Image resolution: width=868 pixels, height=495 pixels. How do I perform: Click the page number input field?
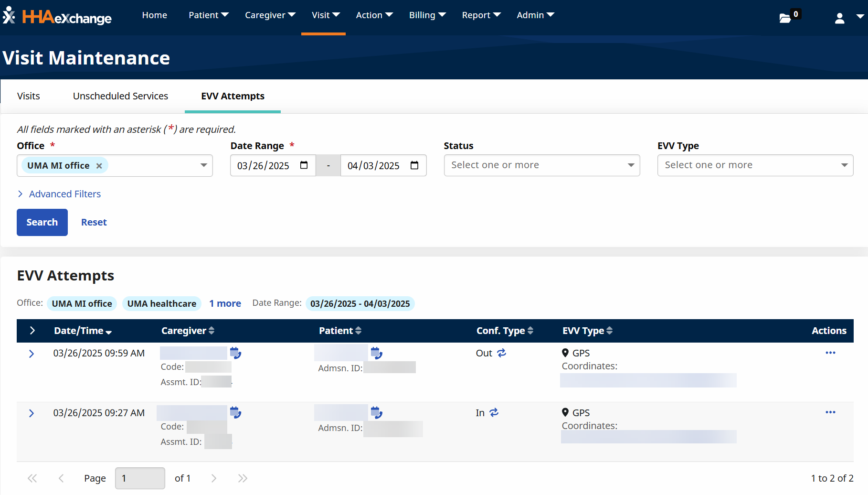(139, 478)
